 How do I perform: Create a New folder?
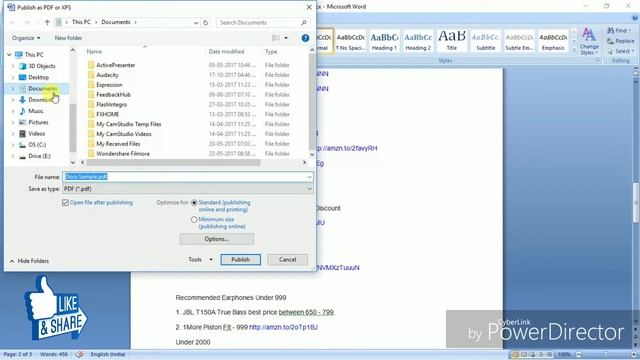click(x=68, y=38)
